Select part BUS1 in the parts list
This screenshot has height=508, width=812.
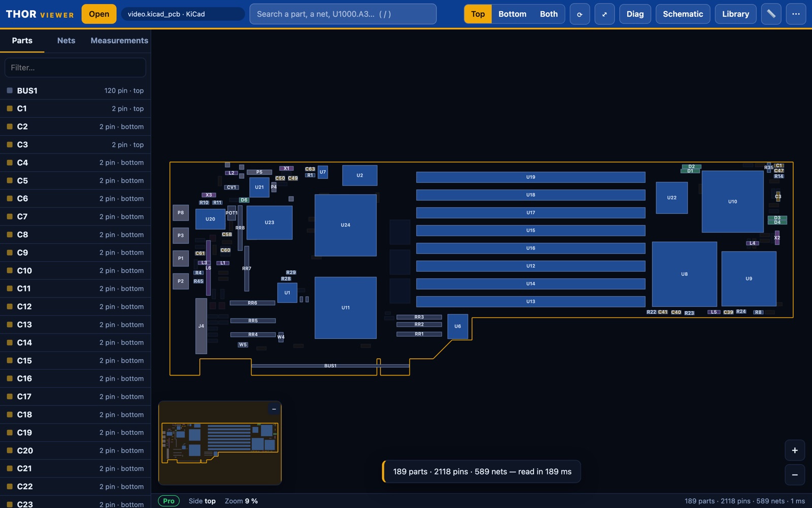click(75, 90)
